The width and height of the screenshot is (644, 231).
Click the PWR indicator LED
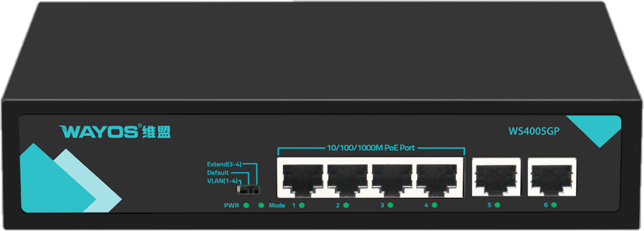coord(247,205)
